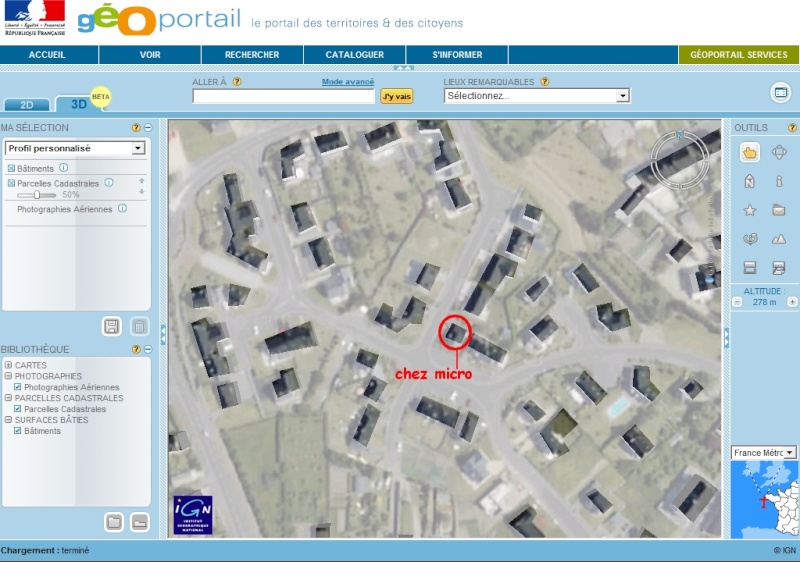Image resolution: width=800 pixels, height=562 pixels.
Task: Show info for Bâtiments layer
Action: coord(63,168)
